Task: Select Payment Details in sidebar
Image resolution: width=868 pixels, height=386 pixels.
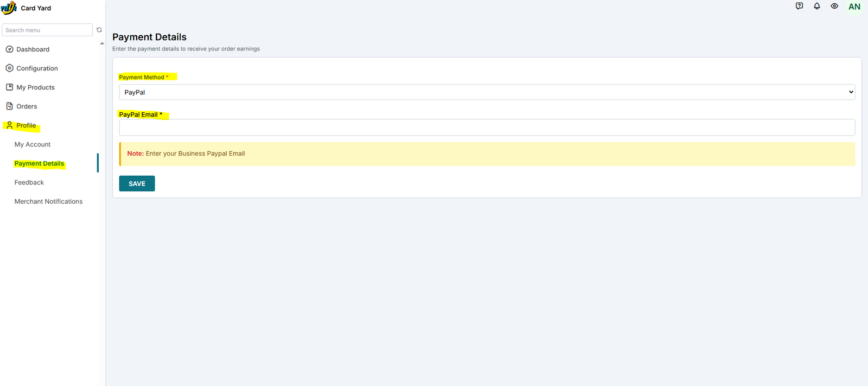Action: [x=39, y=164]
